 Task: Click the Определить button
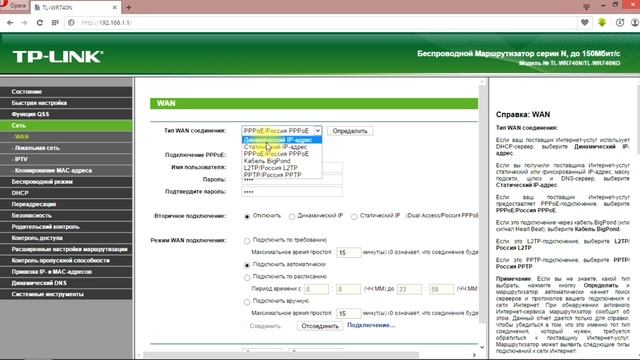coord(350,131)
